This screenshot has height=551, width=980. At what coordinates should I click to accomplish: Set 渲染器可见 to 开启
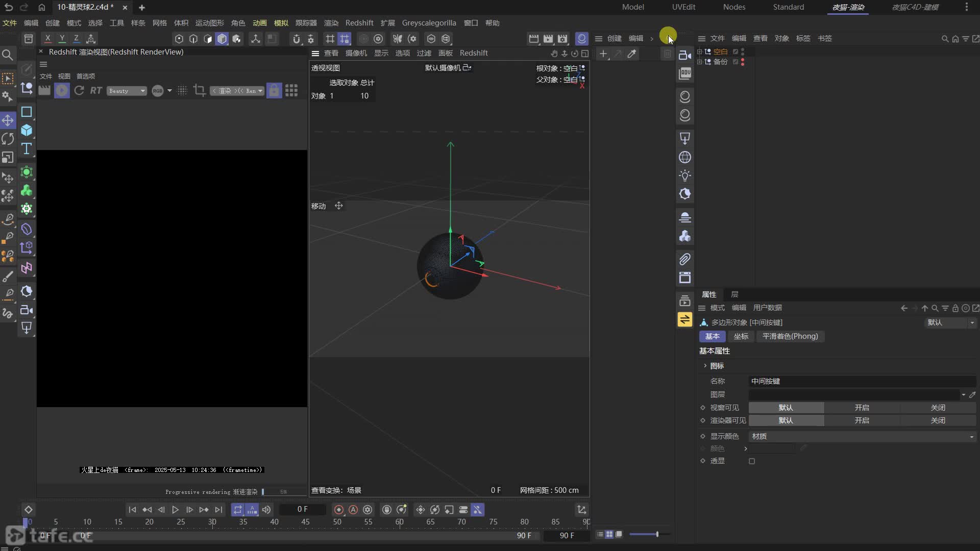click(862, 420)
